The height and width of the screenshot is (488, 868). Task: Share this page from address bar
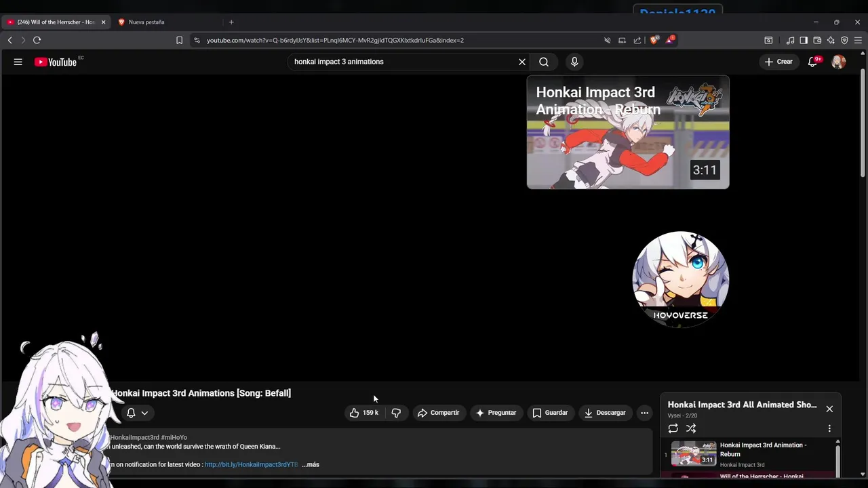point(637,40)
